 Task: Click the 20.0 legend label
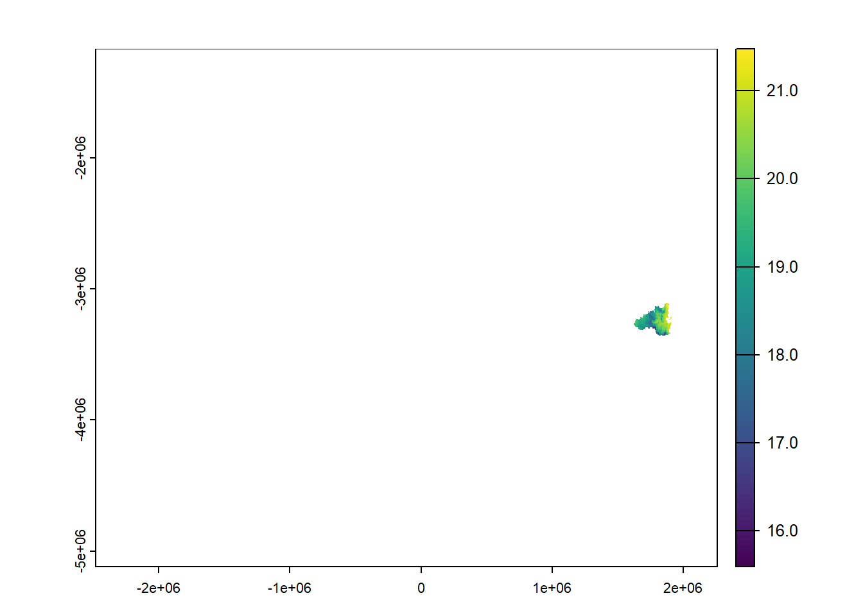tap(782, 178)
